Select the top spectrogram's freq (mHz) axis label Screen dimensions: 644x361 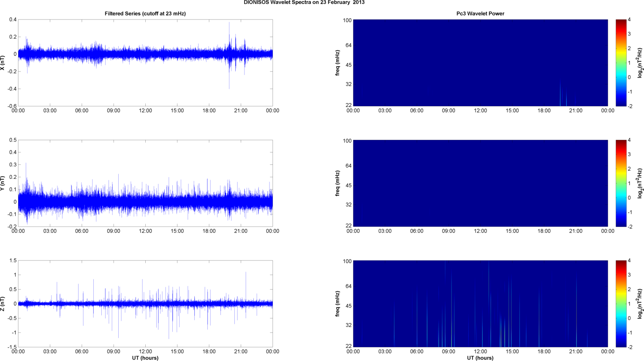338,63
